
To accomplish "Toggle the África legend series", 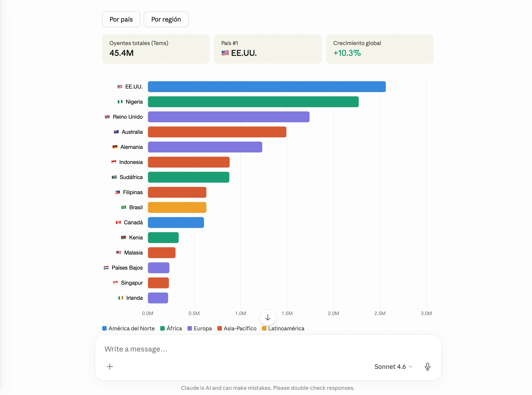I will click(171, 328).
